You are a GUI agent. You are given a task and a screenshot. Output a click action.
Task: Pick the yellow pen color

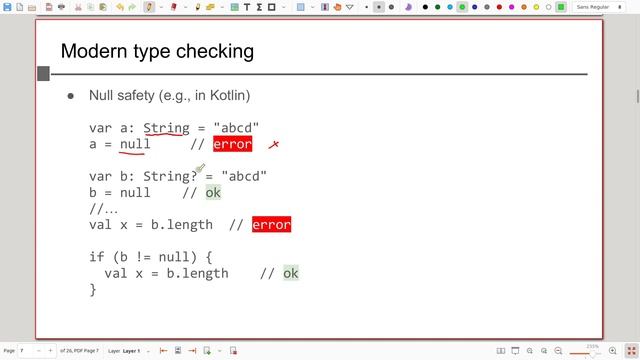[536, 7]
